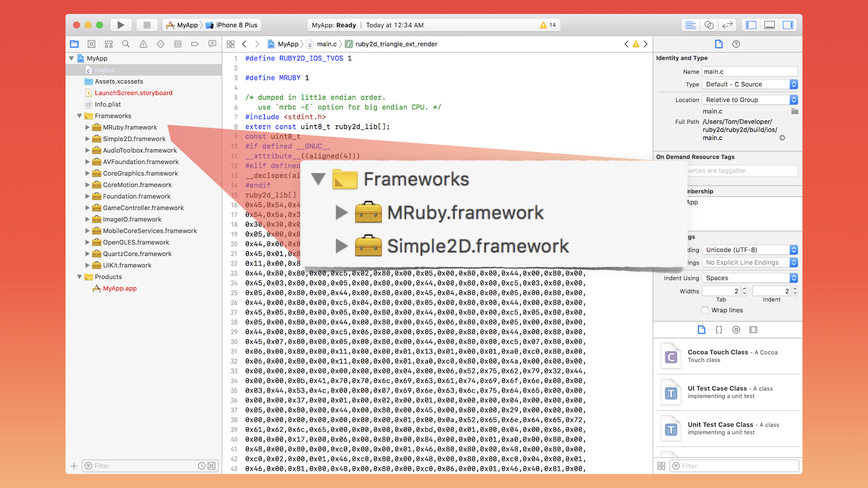868x488 pixels.
Task: Reveal full path in Finder arrow
Action: click(782, 138)
